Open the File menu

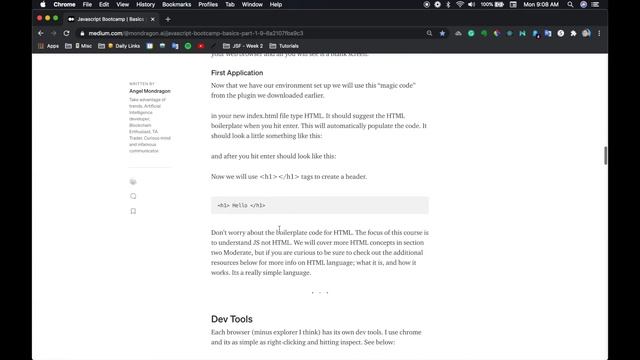point(87,4)
